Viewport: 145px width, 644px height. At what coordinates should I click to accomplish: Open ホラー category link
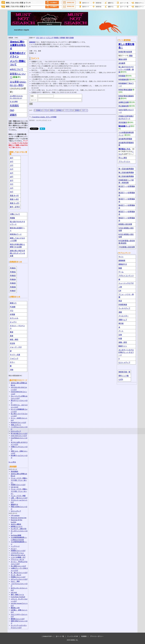tap(12, 362)
